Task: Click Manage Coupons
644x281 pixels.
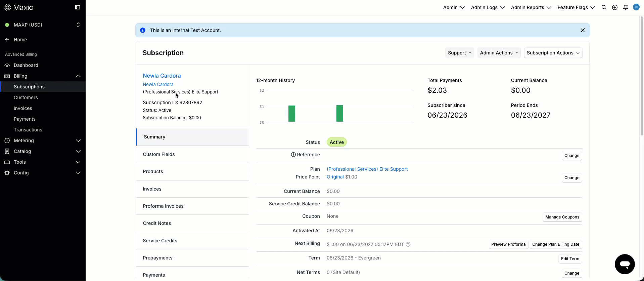Action: click(562, 217)
